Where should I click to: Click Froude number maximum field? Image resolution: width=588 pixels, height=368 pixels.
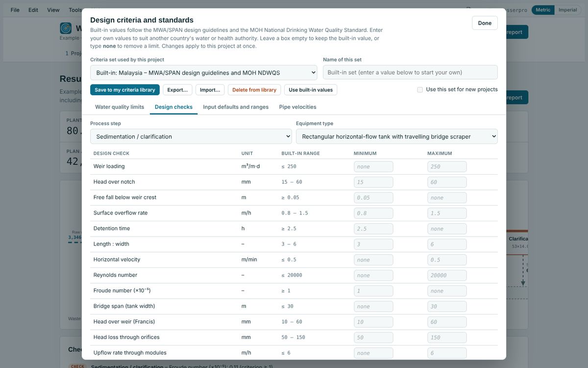click(447, 291)
